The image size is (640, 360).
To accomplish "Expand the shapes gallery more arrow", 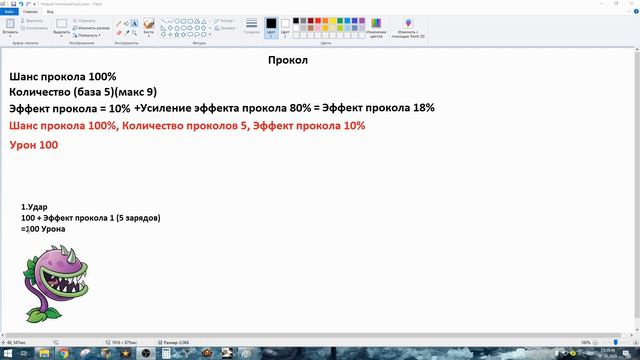I will pos(210,35).
